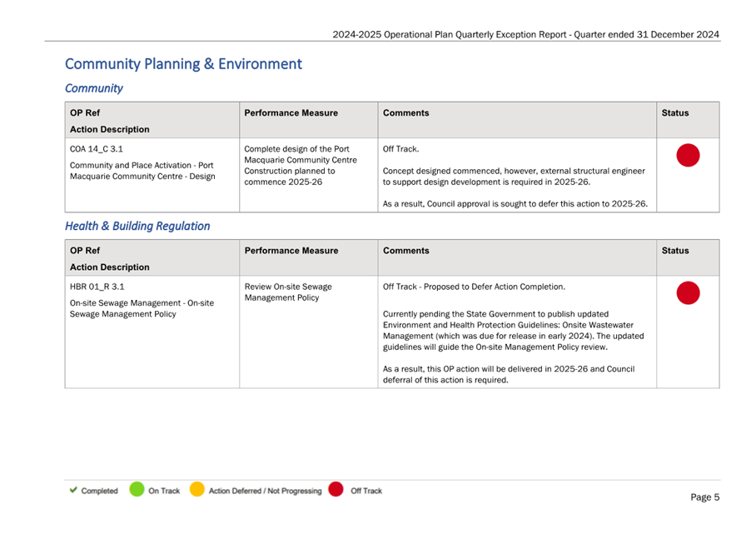
Task: Click the 'Off Track.' comment in Community table
Action: click(x=400, y=149)
